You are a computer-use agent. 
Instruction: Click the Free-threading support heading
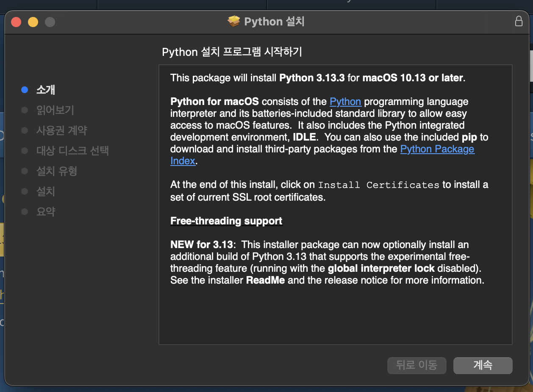(226, 221)
